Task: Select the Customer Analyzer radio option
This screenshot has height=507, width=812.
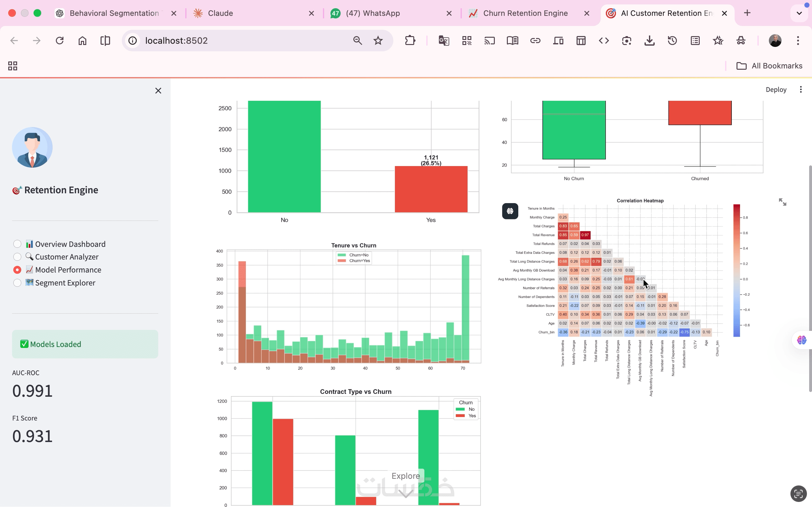Action: [17, 257]
